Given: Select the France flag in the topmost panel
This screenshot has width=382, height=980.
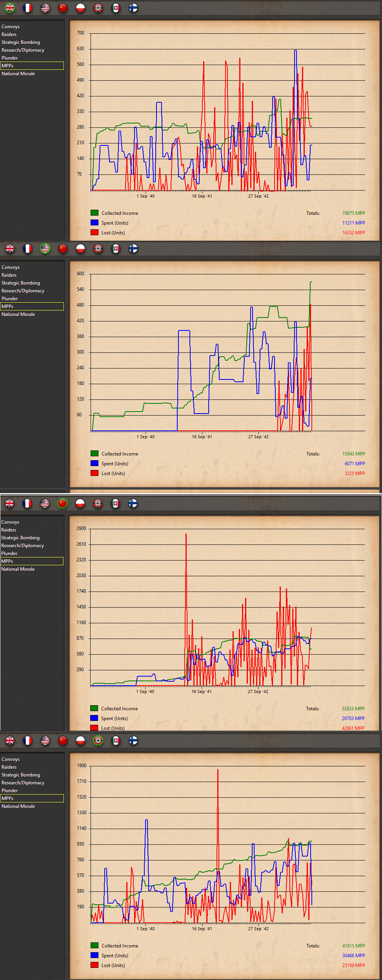Looking at the screenshot, I should 27,8.
